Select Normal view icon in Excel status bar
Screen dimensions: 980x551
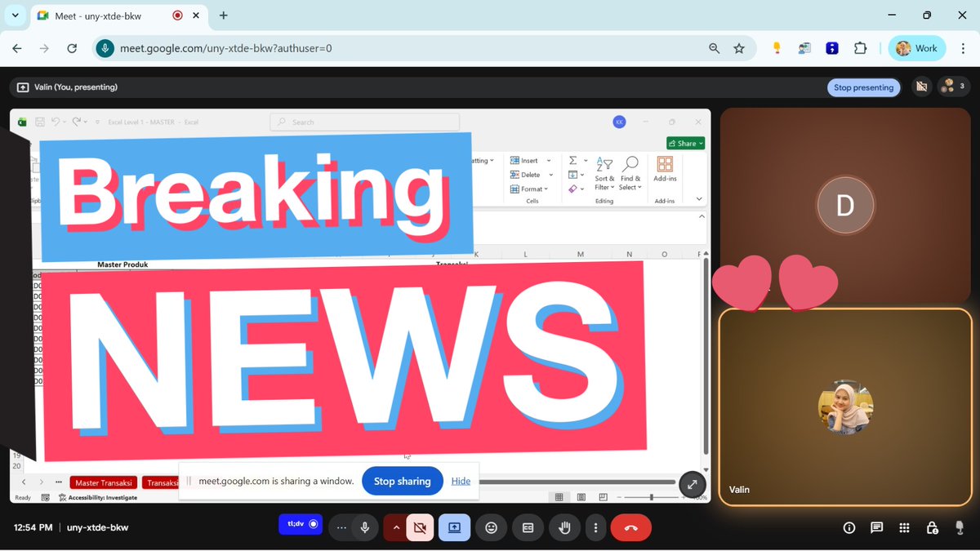point(559,497)
